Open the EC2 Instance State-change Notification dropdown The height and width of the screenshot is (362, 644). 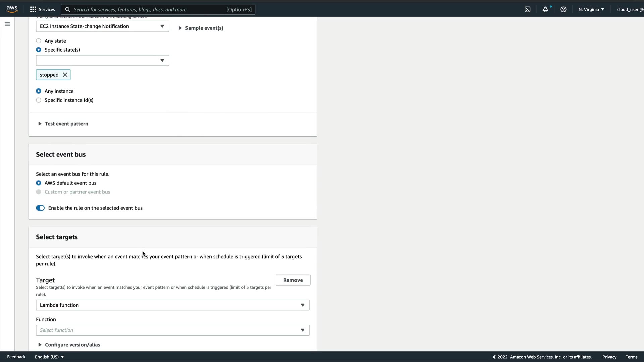[x=102, y=26]
